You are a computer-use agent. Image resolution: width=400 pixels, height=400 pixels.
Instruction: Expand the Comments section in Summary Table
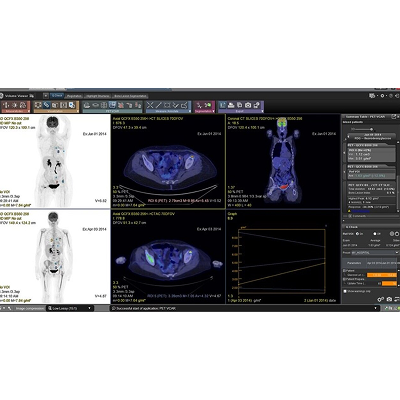click(x=350, y=216)
